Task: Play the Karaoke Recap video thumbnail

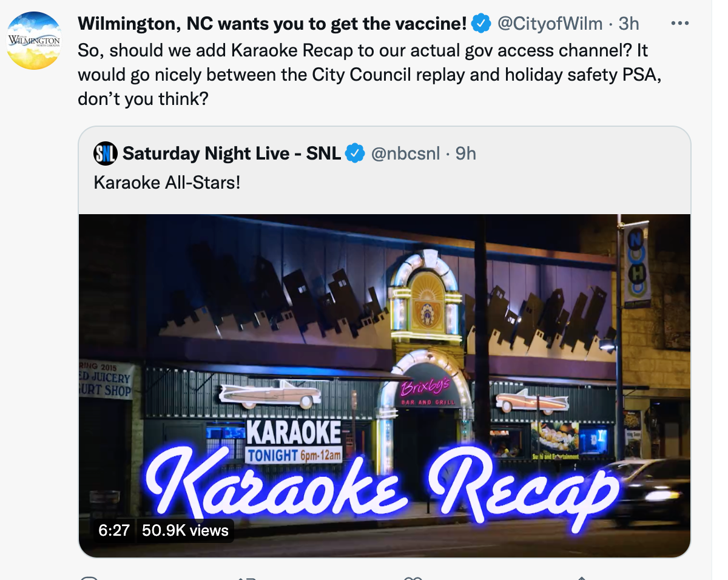Action: pos(385,386)
